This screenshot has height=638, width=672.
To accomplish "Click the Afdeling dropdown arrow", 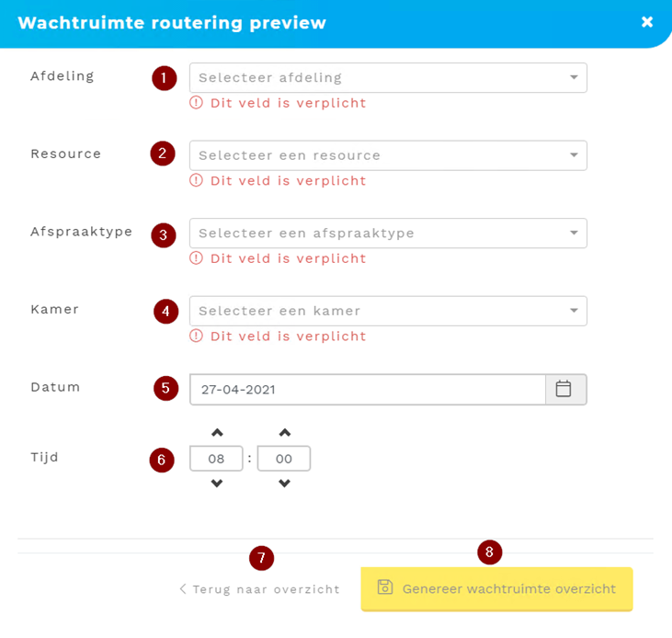I will pos(574,77).
